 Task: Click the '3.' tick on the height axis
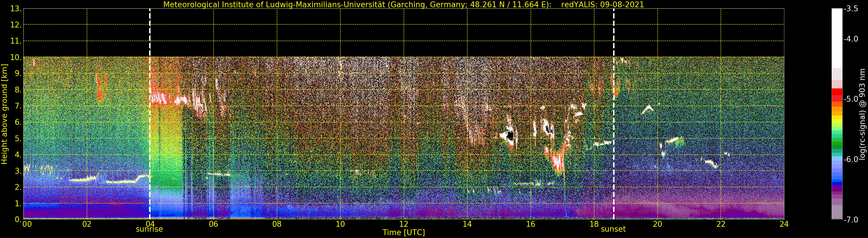[x=18, y=171]
